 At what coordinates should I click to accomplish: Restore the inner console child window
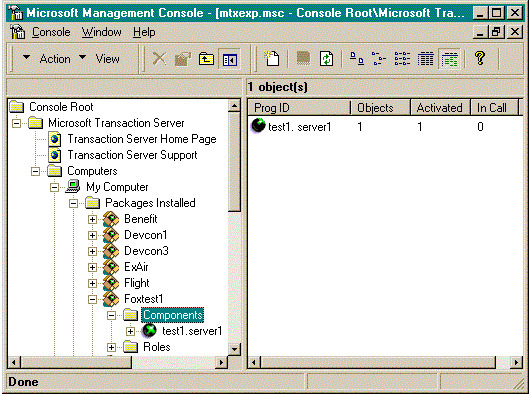coord(496,32)
